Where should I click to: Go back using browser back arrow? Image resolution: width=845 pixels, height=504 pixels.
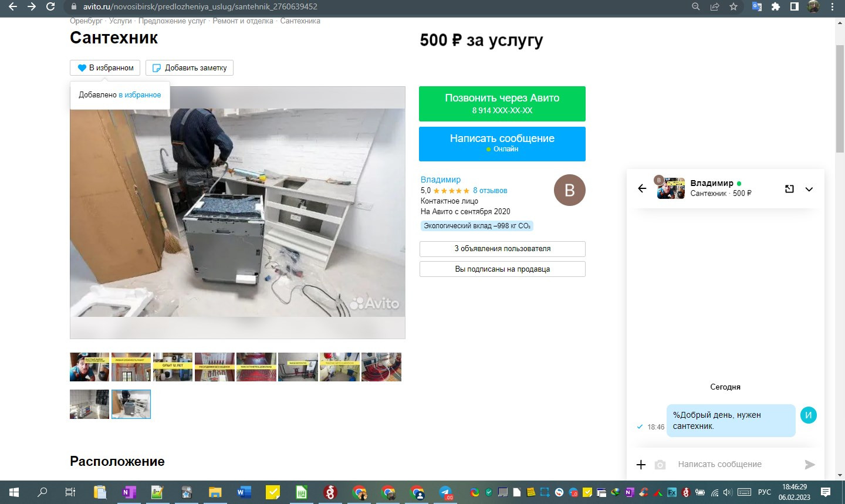coord(12,6)
